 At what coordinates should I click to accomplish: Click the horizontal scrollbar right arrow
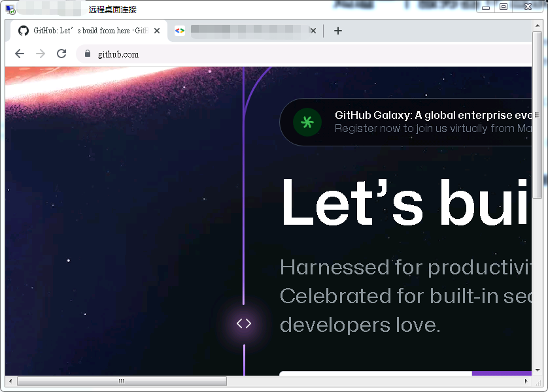click(x=526, y=381)
